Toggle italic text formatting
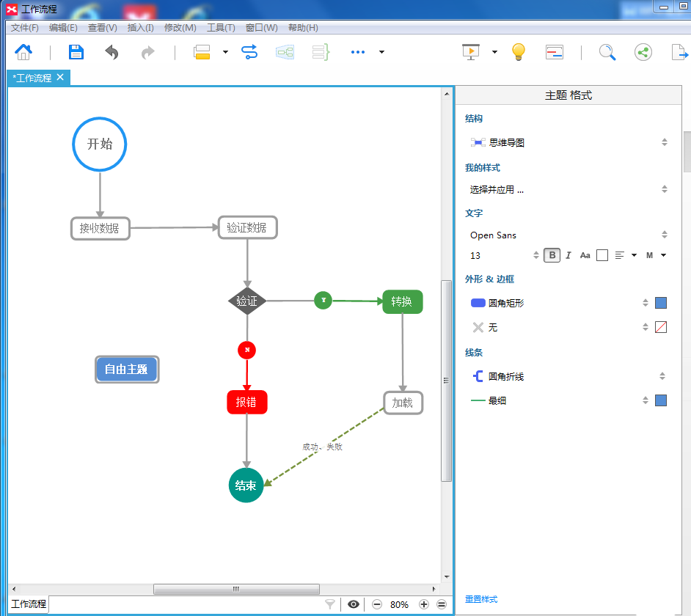Viewport: 691px width, 616px height. (x=568, y=255)
